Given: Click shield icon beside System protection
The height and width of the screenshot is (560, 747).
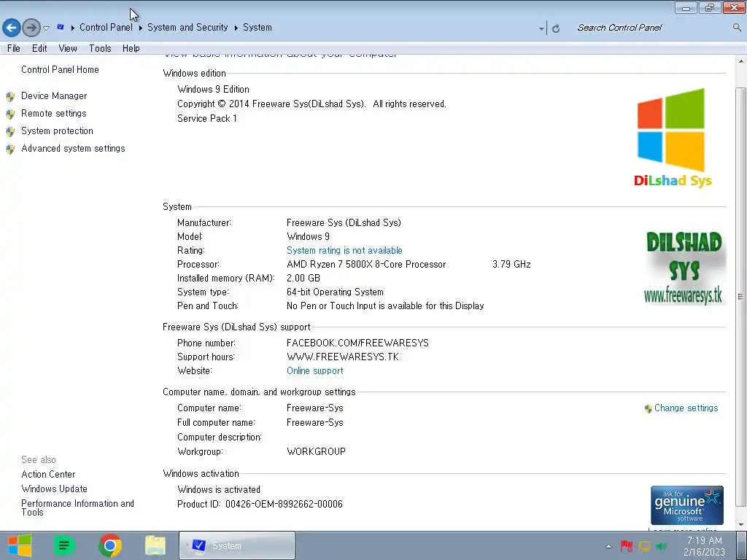Looking at the screenshot, I should [x=10, y=132].
